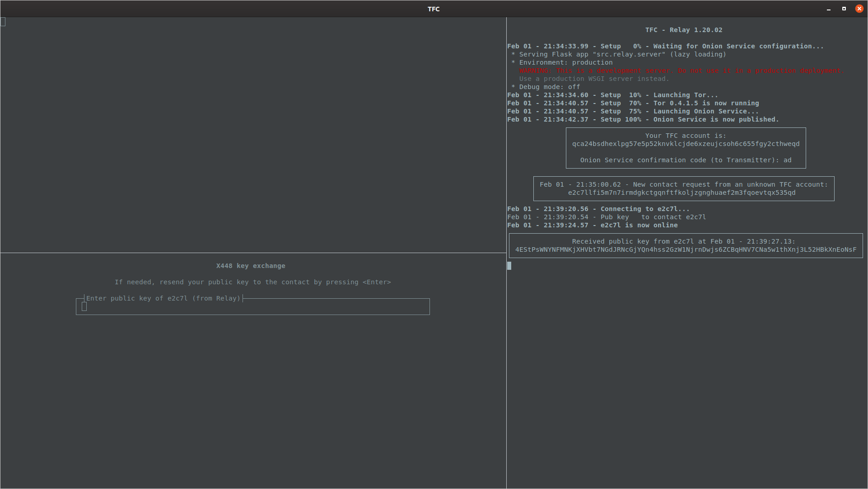This screenshot has width=868, height=489.
Task: Click the Relay pane cursor block
Action: click(x=509, y=266)
